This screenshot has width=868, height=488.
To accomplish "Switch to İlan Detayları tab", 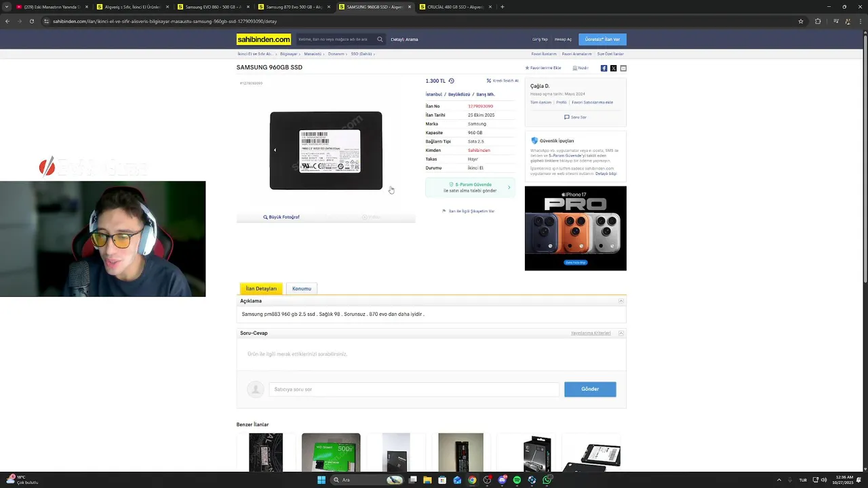I will [x=261, y=289].
